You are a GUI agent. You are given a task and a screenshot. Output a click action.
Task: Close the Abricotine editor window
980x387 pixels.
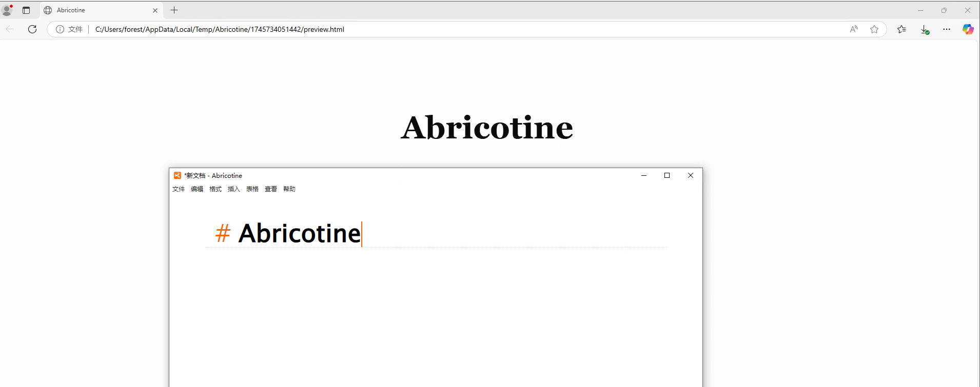click(x=691, y=175)
